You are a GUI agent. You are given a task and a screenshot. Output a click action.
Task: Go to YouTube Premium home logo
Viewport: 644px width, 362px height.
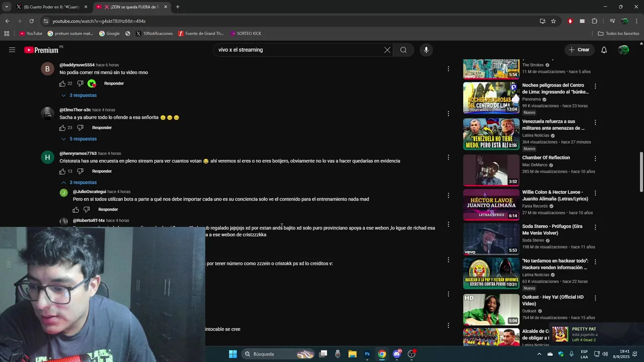41,50
